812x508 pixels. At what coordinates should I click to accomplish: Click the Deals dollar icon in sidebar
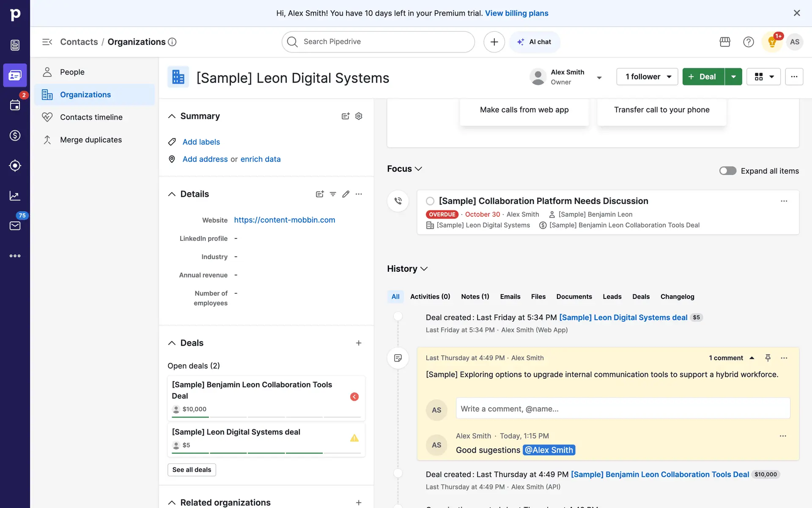point(15,135)
